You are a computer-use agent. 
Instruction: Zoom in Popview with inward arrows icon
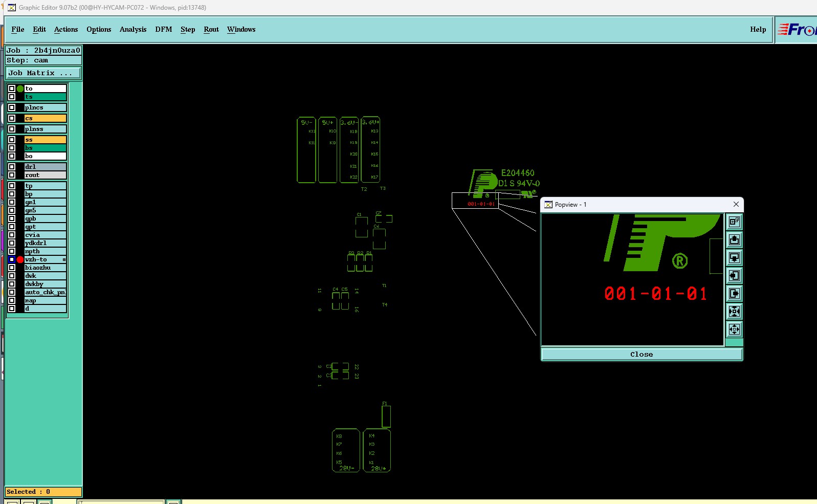[x=734, y=311]
